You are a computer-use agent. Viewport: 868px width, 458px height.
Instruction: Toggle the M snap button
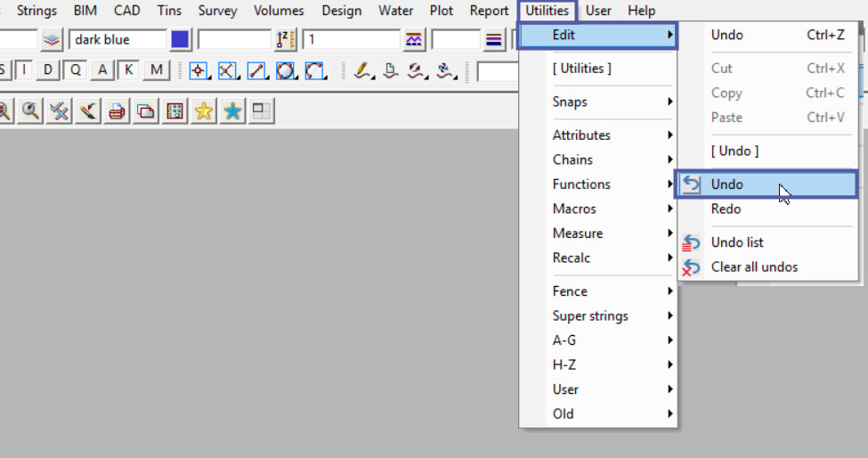(x=157, y=70)
